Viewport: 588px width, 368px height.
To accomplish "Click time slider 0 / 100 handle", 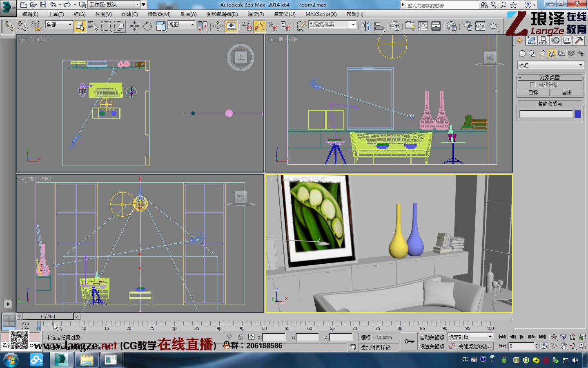I will (x=48, y=316).
